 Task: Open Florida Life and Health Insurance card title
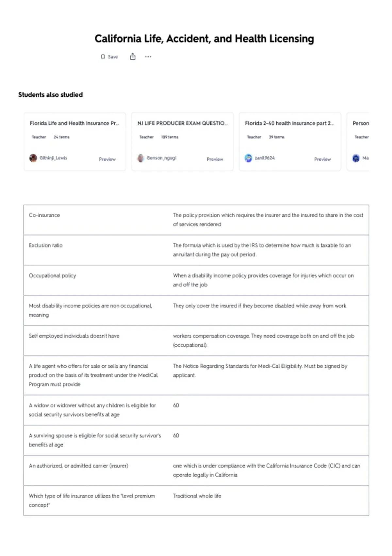[x=74, y=123]
